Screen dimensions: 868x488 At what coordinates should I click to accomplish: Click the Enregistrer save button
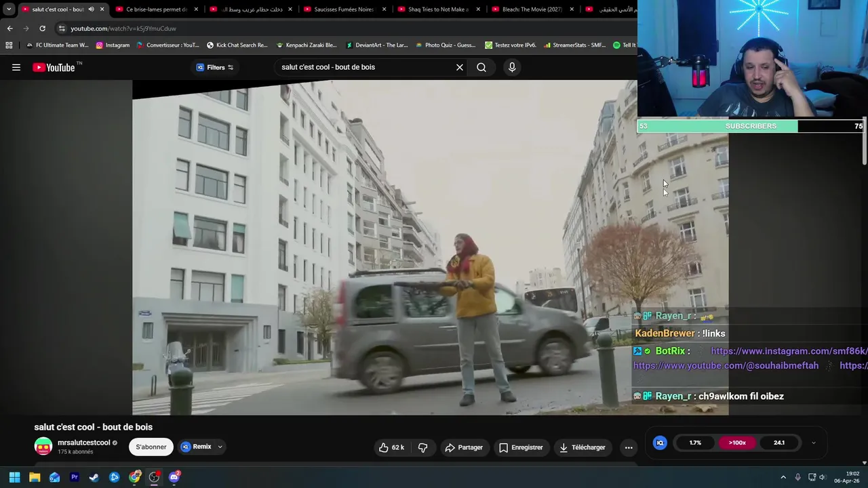pyautogui.click(x=520, y=447)
